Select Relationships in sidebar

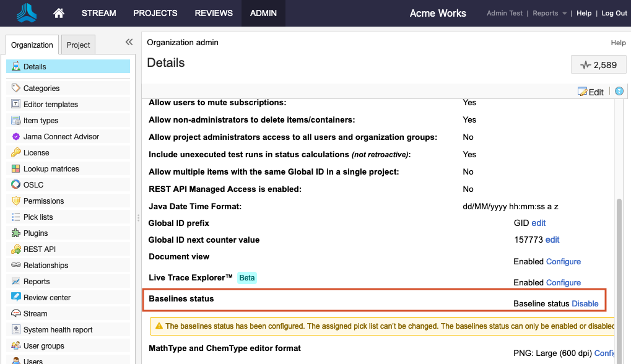click(x=68, y=265)
